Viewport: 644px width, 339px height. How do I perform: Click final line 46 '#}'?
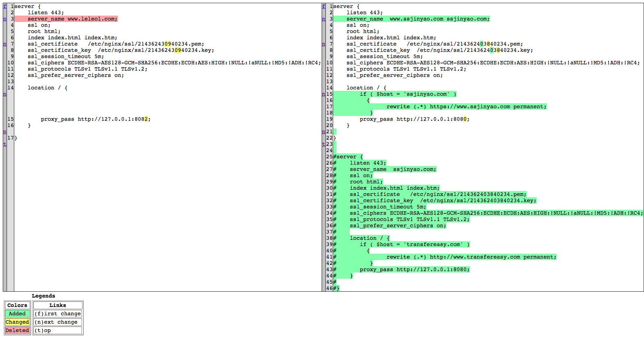(x=337, y=288)
